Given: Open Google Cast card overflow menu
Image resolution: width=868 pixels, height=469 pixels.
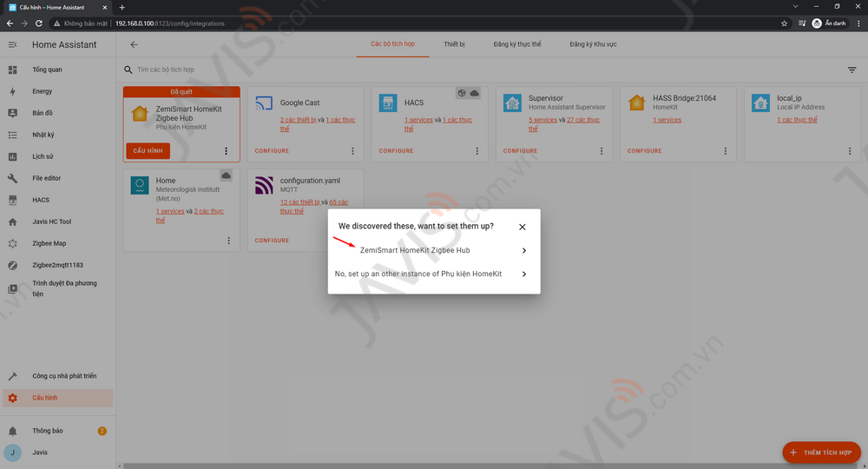Looking at the screenshot, I should coord(352,151).
